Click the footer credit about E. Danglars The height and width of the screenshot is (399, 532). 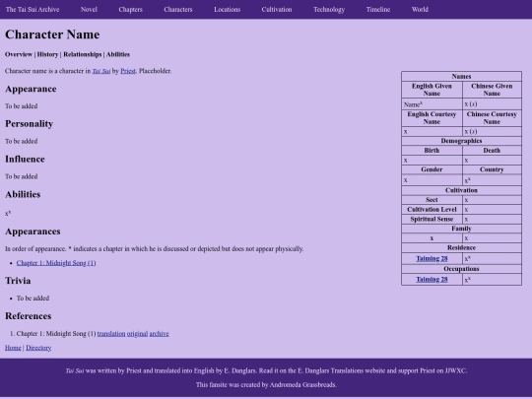click(266, 370)
